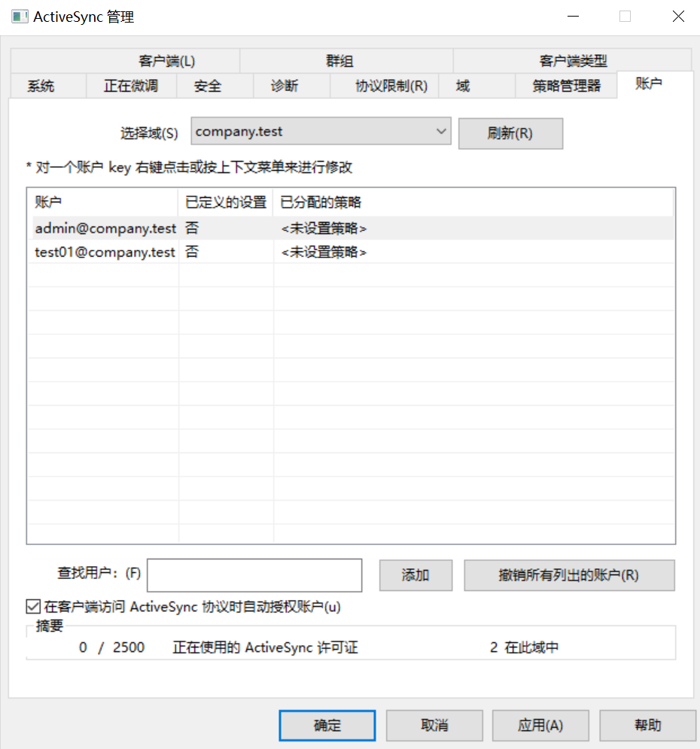Click the 应用(A) button
The image size is (700, 749).
540,725
